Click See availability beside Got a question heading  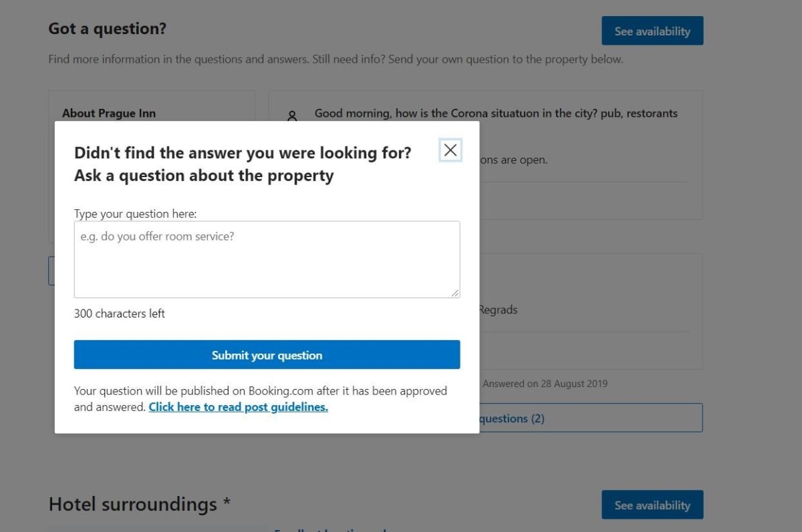click(652, 31)
